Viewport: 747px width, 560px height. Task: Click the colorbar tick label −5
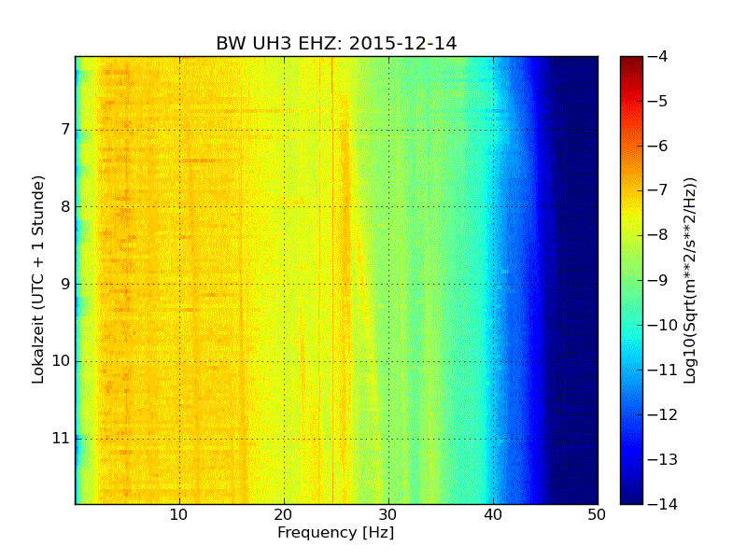(658, 101)
